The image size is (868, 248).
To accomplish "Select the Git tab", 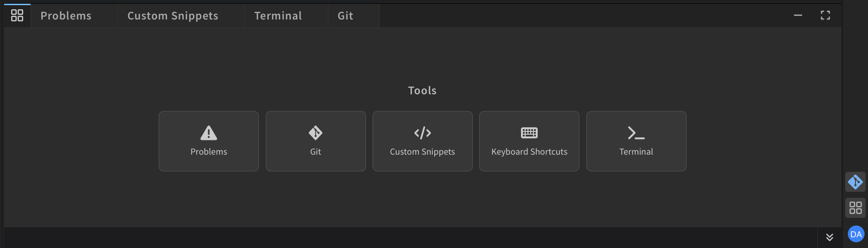I will 345,16.
